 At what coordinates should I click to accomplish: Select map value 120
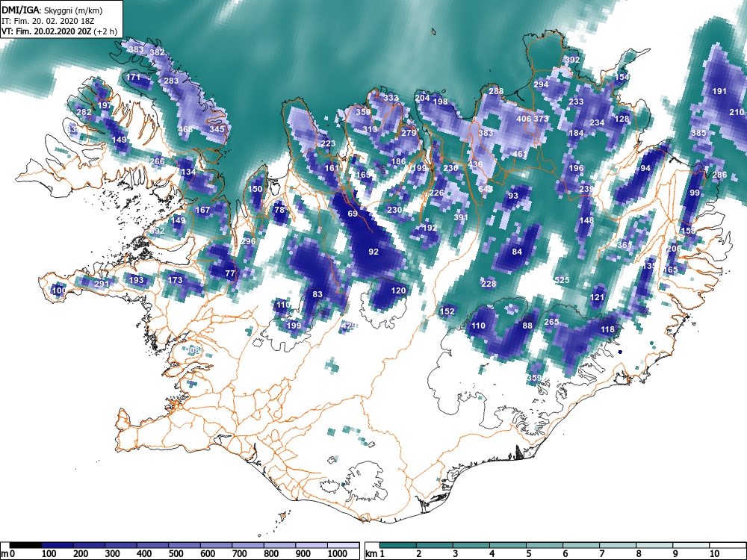click(398, 290)
